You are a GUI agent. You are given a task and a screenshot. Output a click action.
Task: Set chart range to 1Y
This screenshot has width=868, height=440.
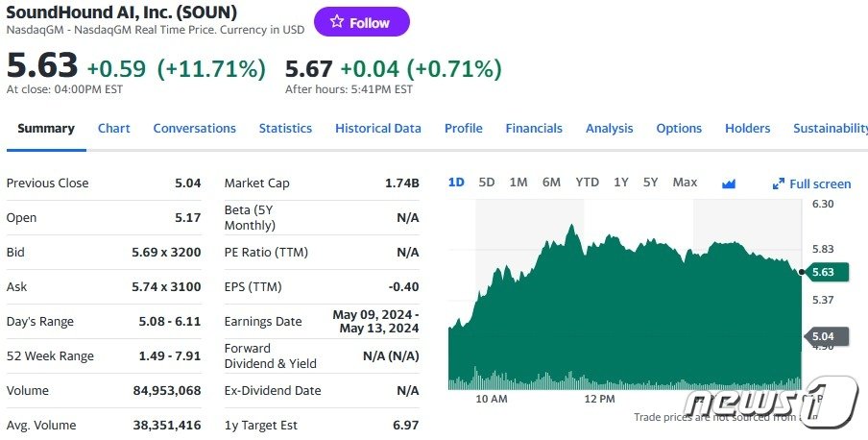pos(621,183)
